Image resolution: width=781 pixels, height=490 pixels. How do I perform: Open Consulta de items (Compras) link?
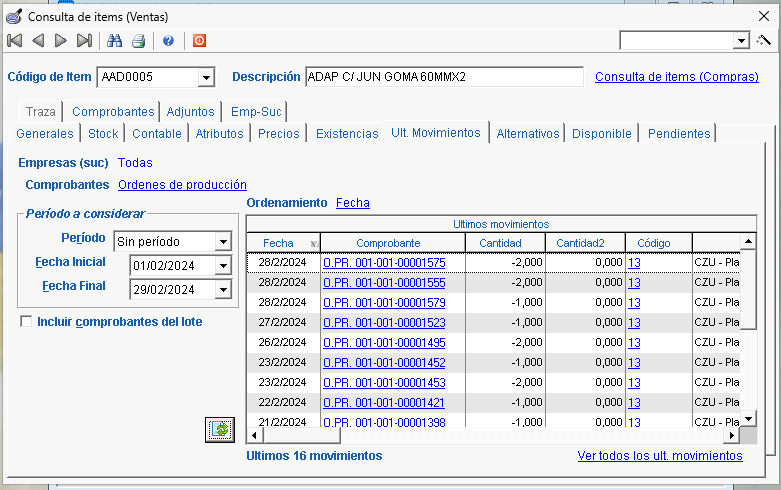click(x=676, y=77)
